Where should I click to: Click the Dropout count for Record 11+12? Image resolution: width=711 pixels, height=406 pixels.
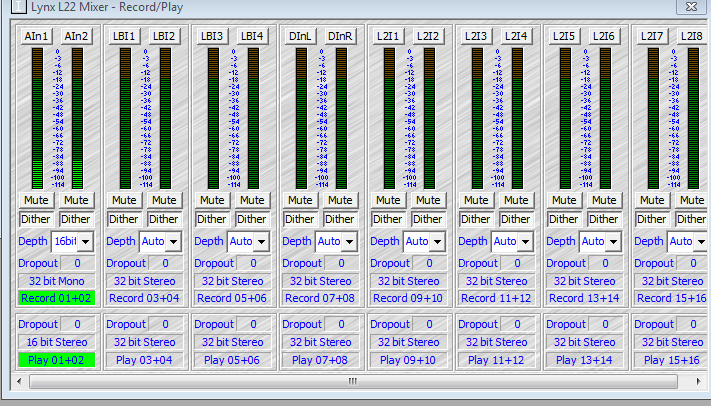click(517, 263)
